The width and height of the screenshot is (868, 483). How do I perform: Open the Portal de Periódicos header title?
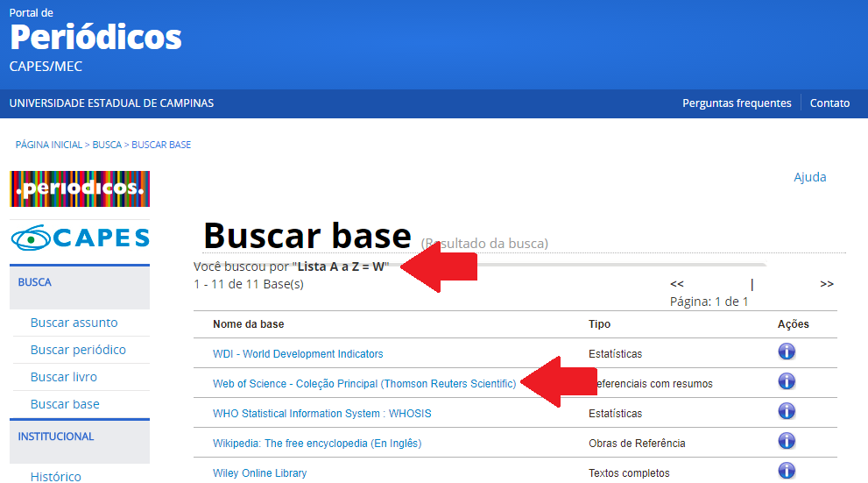click(x=95, y=37)
